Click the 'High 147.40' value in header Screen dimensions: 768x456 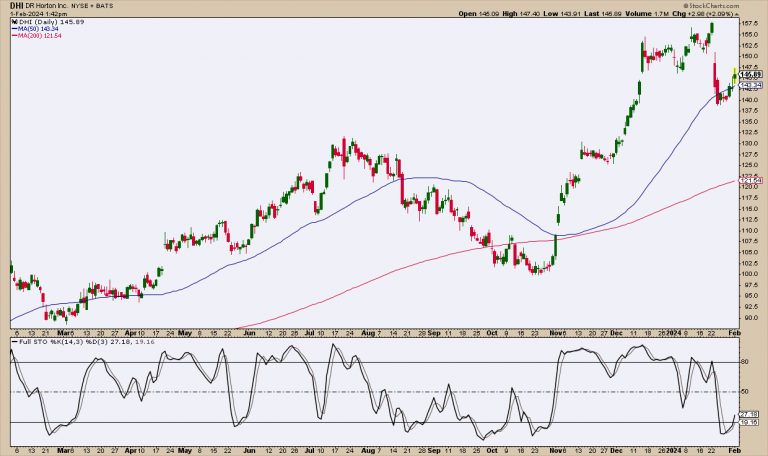(521, 14)
